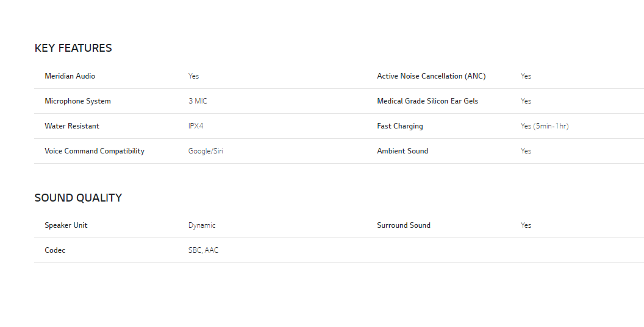Select the Google/Siri value
This screenshot has height=327, width=644.
pos(206,151)
